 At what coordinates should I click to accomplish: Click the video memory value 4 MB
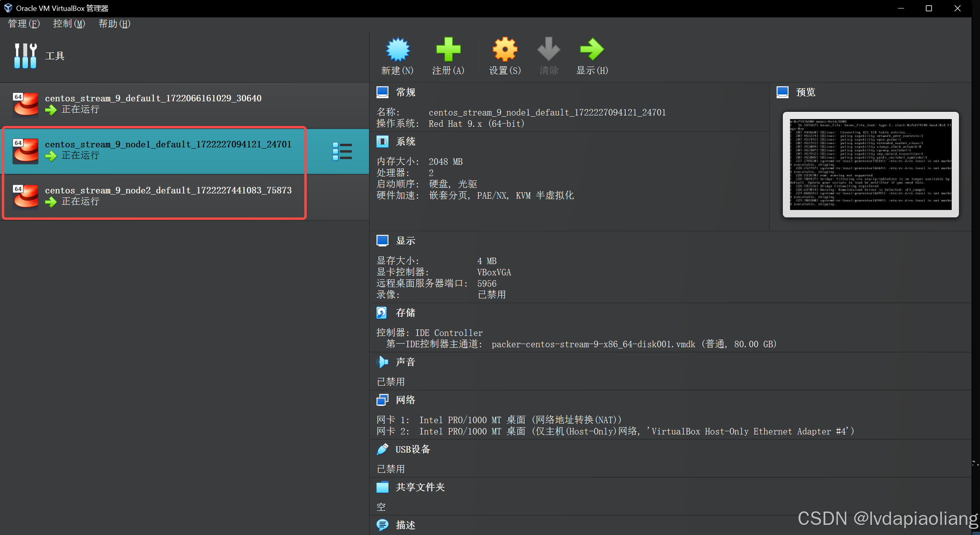pyautogui.click(x=487, y=261)
